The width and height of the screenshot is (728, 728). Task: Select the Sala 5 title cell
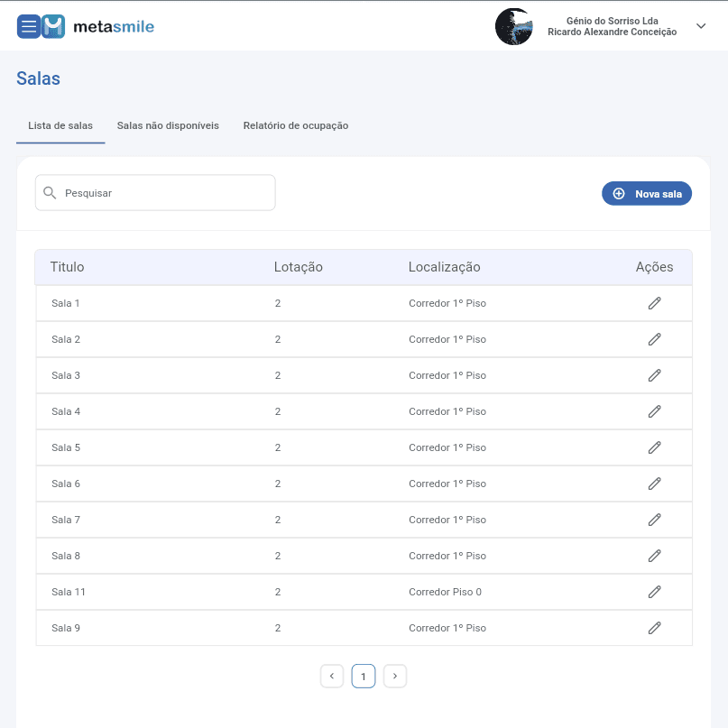66,447
